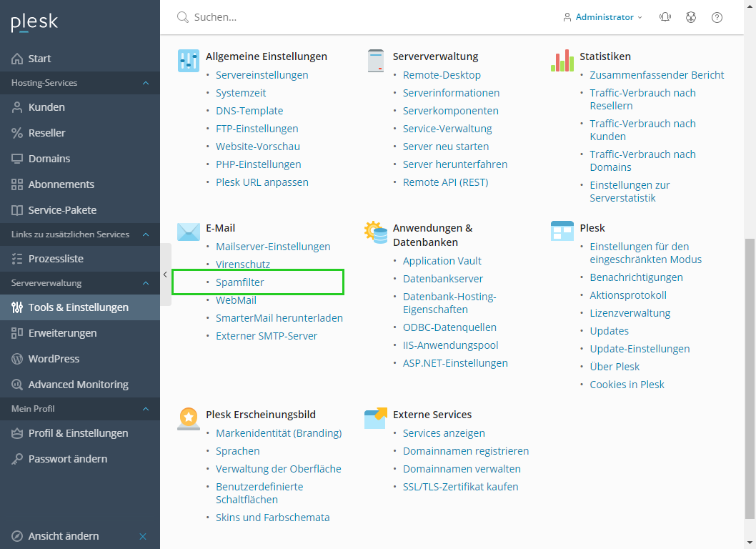Image resolution: width=756 pixels, height=549 pixels.
Task: Click the Serververwaltung server icon
Action: click(x=376, y=60)
